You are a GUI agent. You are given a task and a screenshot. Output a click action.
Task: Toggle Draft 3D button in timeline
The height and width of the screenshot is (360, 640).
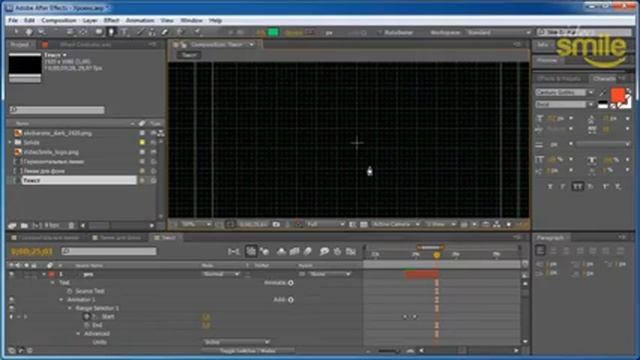click(264, 251)
